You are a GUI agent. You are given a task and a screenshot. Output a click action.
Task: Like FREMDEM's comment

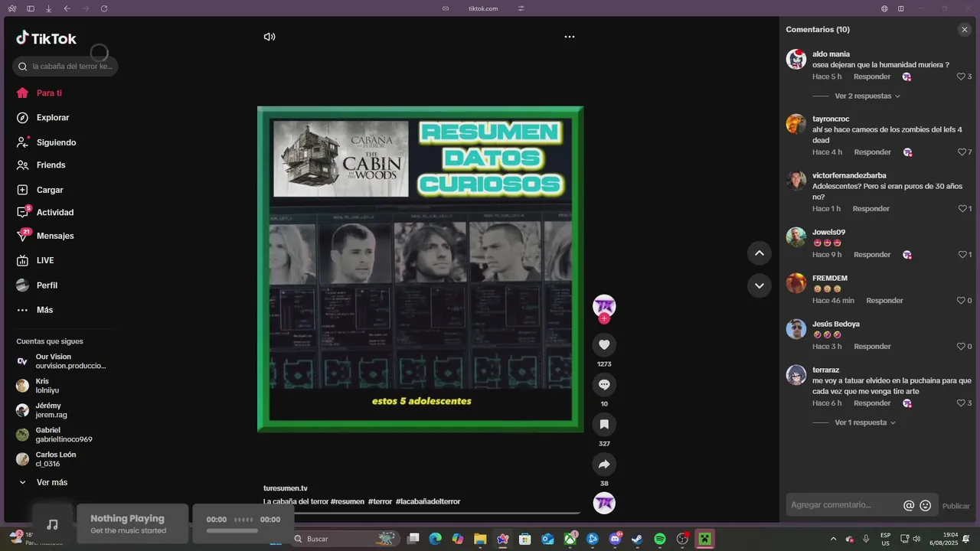pyautogui.click(x=961, y=301)
